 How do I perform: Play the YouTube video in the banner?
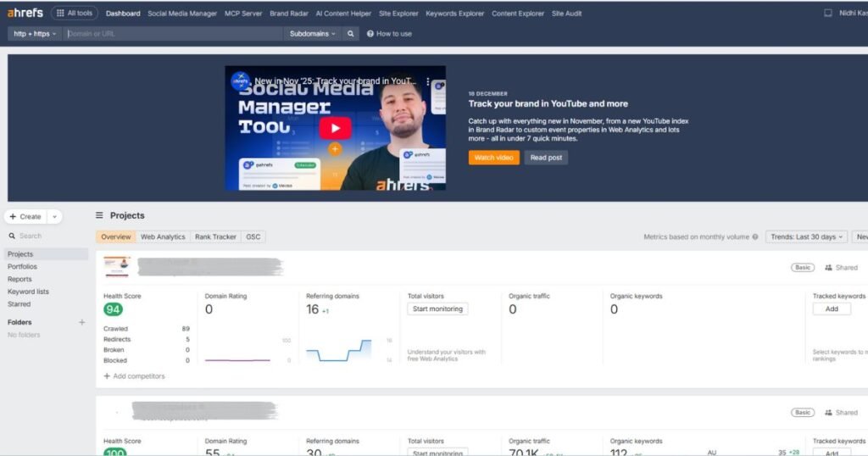335,128
